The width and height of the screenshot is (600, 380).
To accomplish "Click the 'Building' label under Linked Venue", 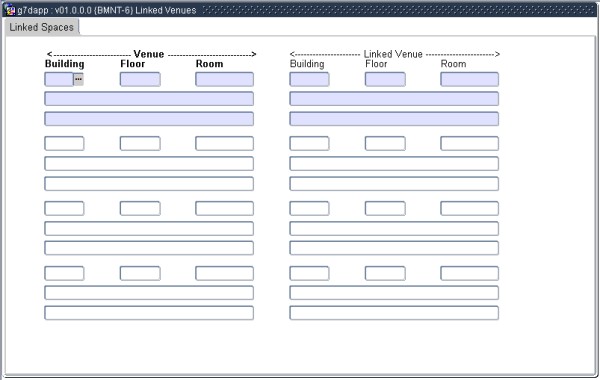I will [x=307, y=64].
